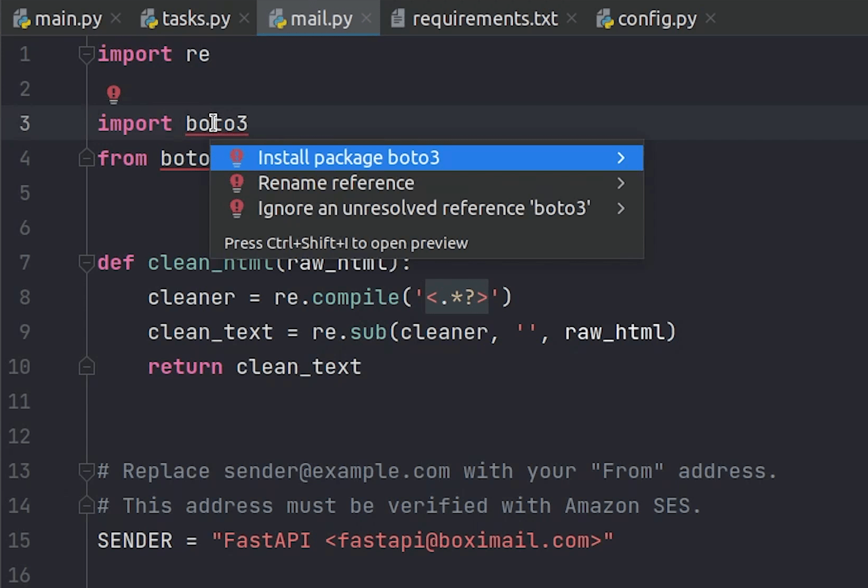Expand the Install package boto3 submenu arrow
Viewport: 868px width, 588px height.
pyautogui.click(x=621, y=158)
